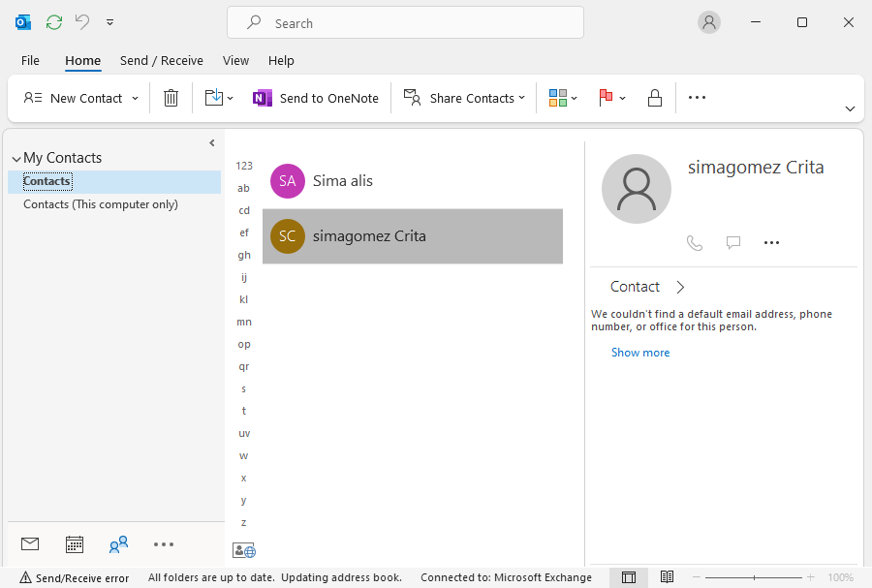Click the phone call icon in contact card

pos(694,243)
